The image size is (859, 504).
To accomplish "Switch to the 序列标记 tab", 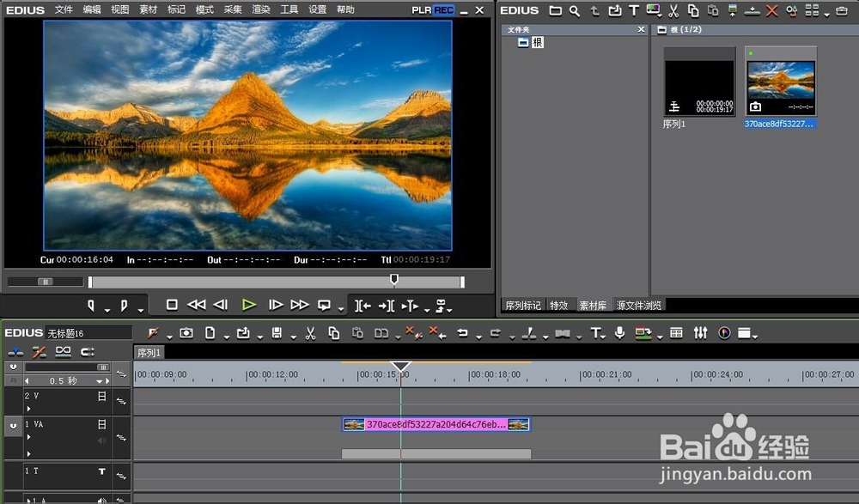I will pos(523,305).
